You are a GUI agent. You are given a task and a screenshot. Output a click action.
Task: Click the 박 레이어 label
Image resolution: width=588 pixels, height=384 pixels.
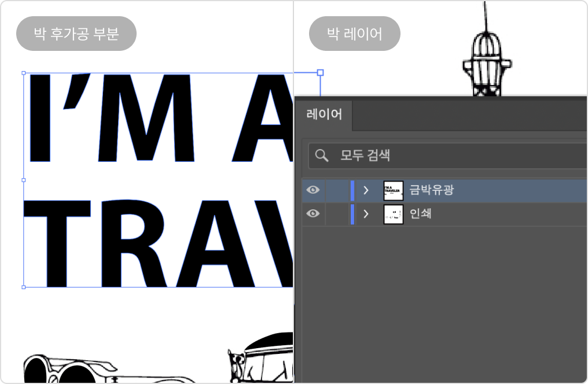coord(354,34)
